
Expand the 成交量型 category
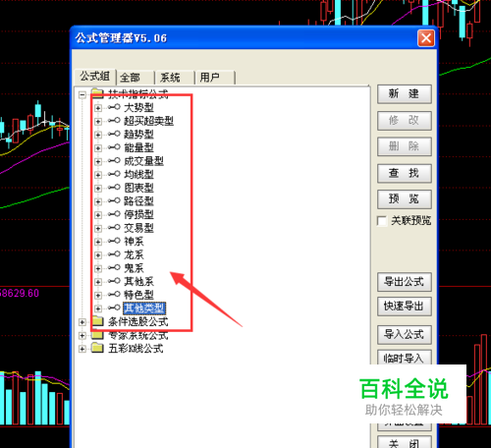(97, 161)
